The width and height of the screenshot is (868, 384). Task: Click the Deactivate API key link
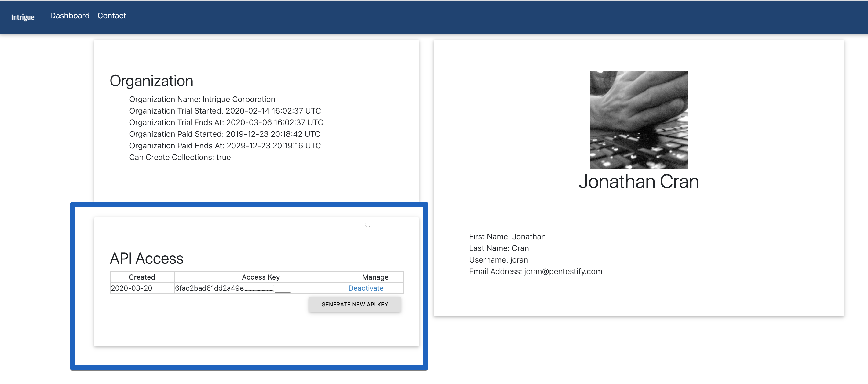366,288
